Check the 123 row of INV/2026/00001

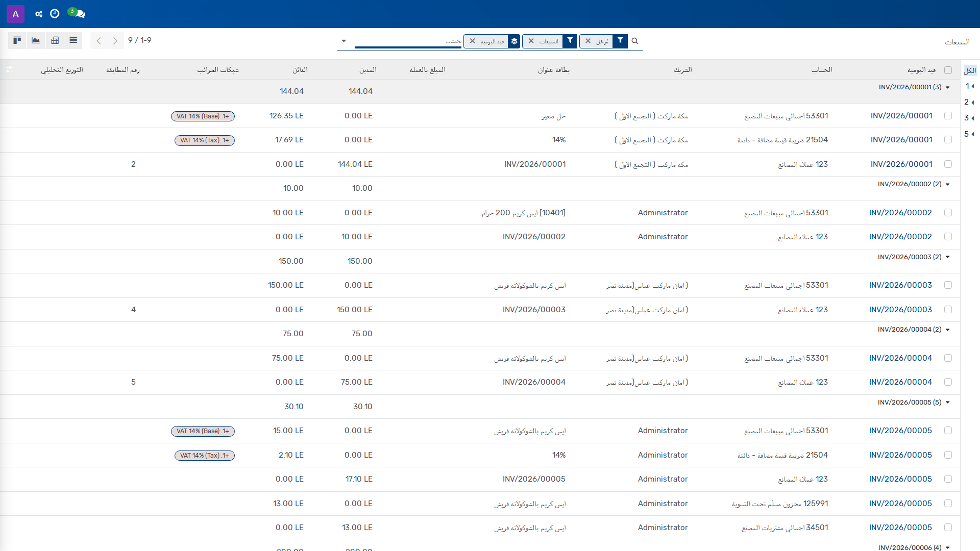point(948,164)
